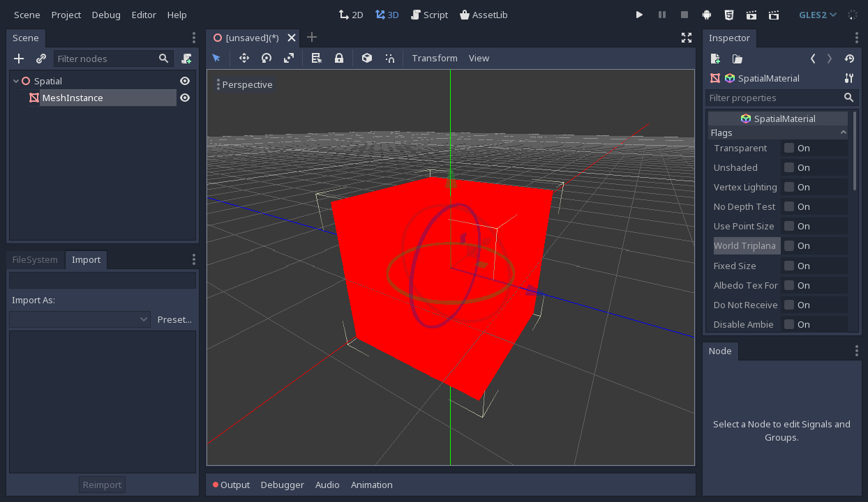Deploy to Android device icon
This screenshot has width=868, height=502.
707,15
